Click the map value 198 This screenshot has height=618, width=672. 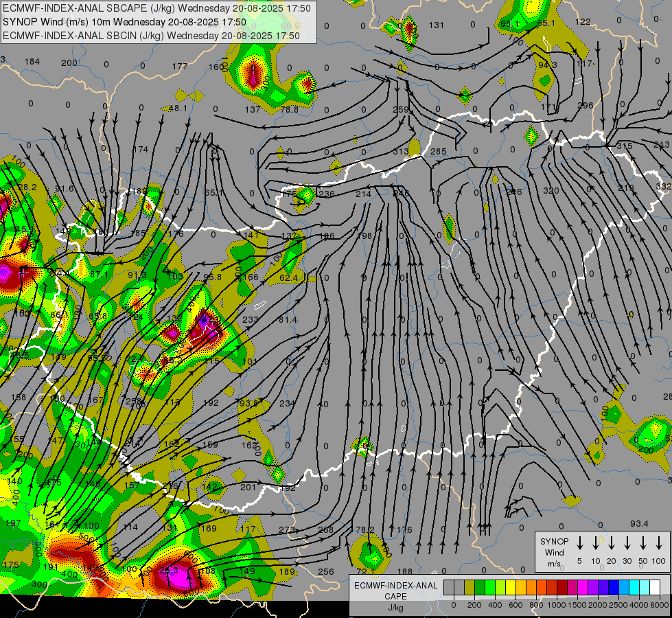coord(364,236)
